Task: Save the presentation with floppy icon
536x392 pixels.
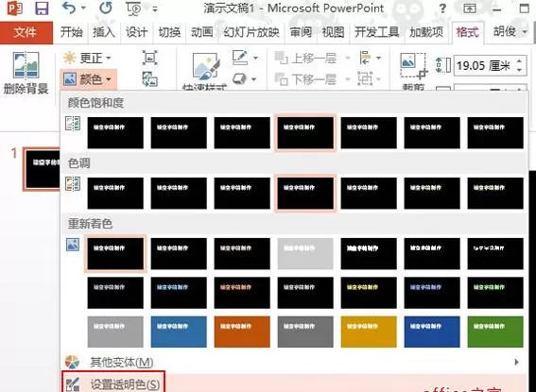Action: tap(42, 9)
